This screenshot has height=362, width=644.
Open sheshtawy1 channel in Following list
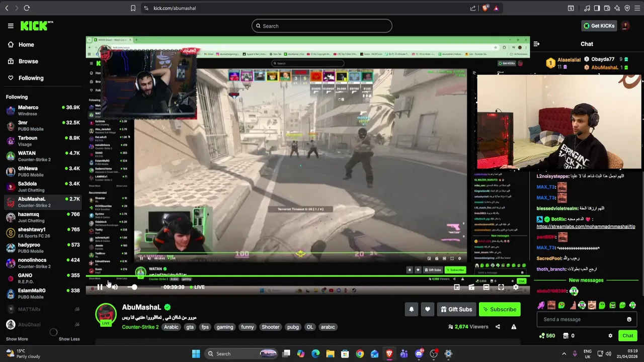pos(43,232)
